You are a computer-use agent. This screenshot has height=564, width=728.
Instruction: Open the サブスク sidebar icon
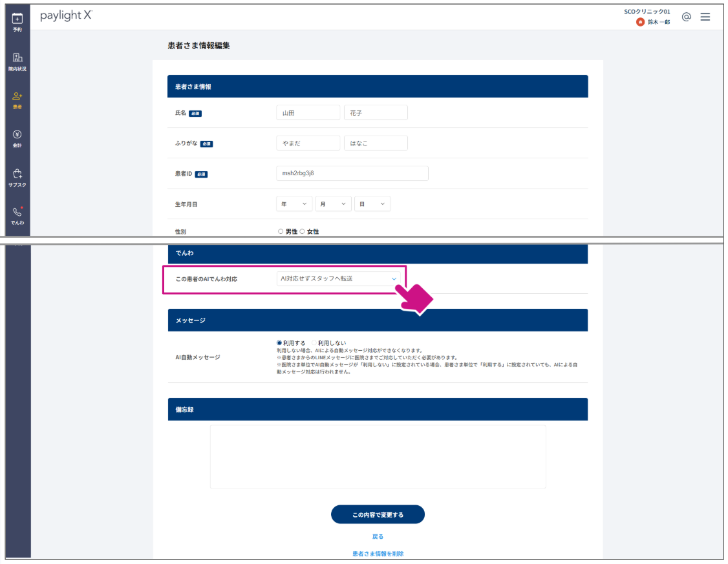click(x=17, y=178)
